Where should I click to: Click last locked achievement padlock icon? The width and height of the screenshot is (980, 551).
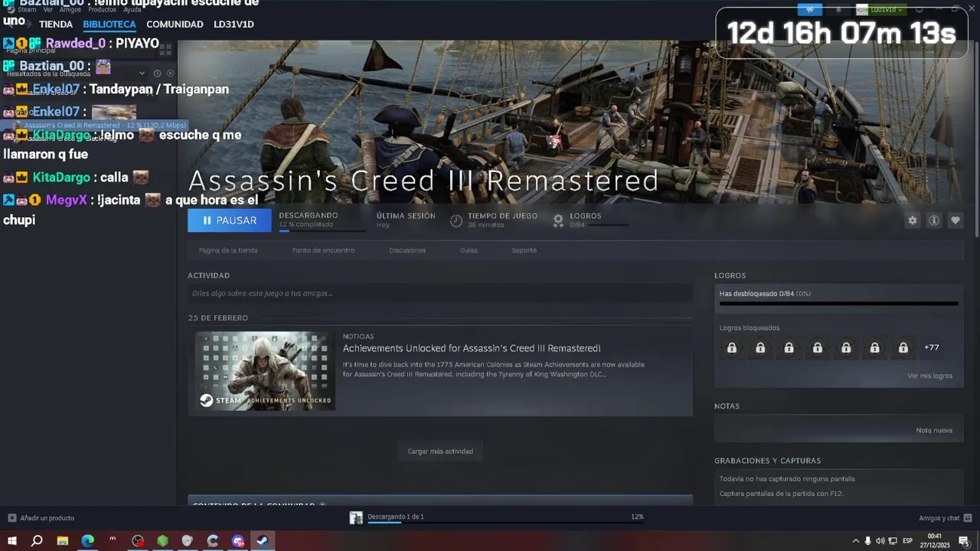903,347
